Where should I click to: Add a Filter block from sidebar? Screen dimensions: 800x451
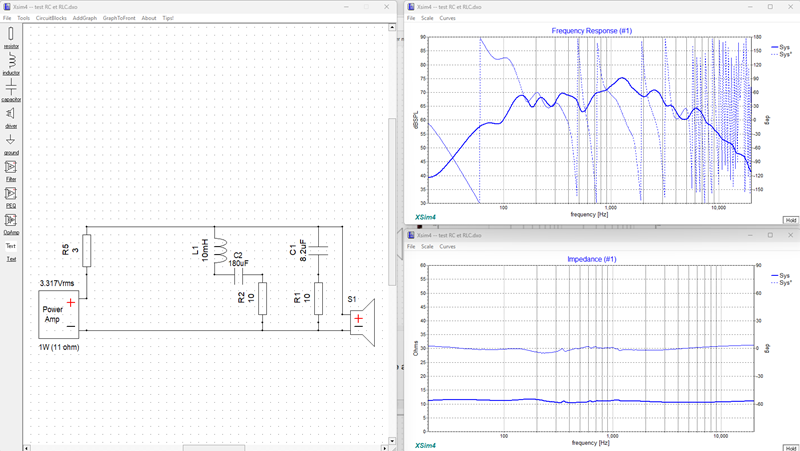11,171
